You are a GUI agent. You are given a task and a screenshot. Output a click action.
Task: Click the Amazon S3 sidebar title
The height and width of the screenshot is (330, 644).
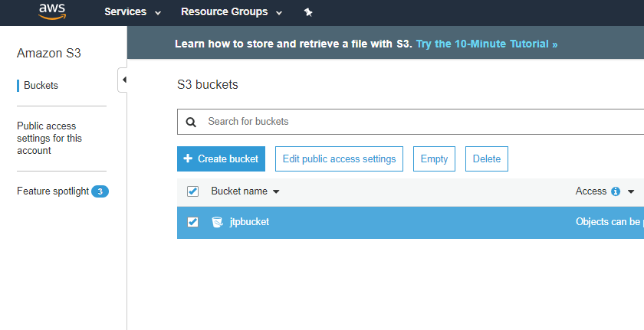coord(49,54)
